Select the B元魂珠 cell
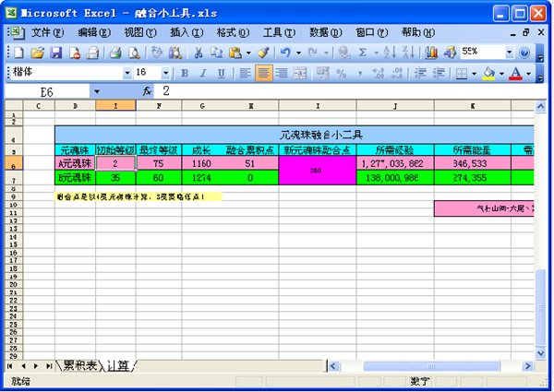The width and height of the screenshot is (554, 392). (x=75, y=177)
